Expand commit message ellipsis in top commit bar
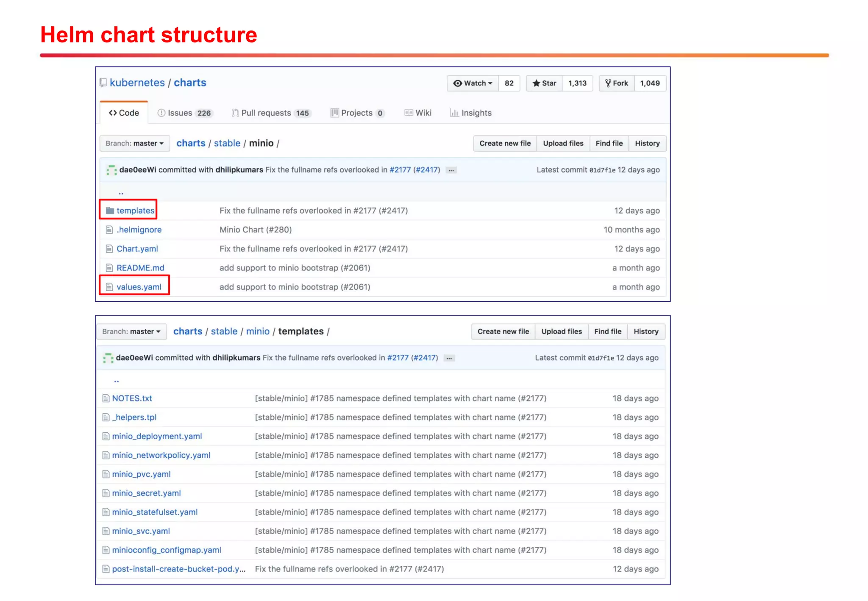 coord(451,170)
